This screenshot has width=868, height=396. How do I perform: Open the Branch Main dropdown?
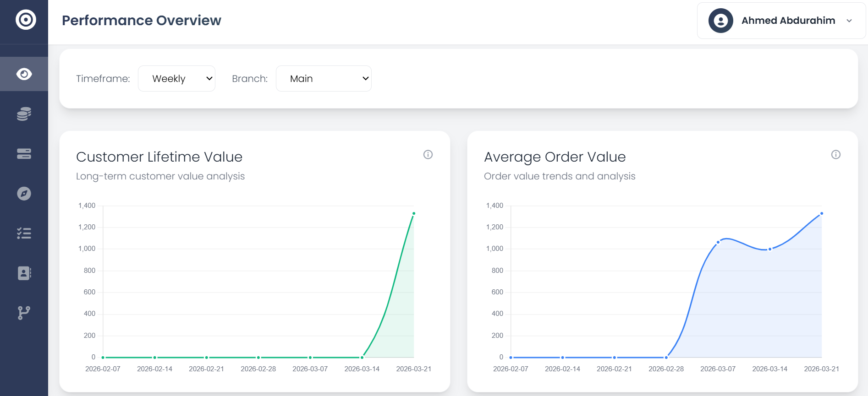pyautogui.click(x=324, y=78)
